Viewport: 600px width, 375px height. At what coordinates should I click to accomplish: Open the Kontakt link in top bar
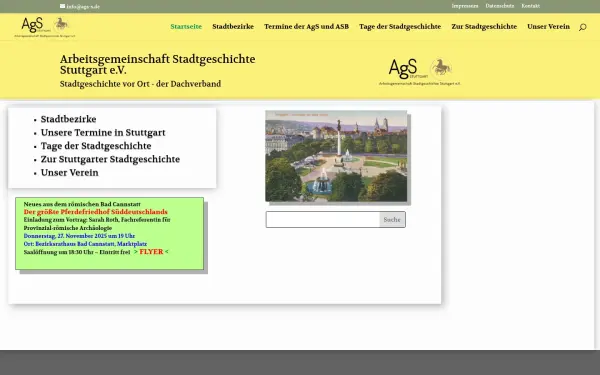point(530,6)
